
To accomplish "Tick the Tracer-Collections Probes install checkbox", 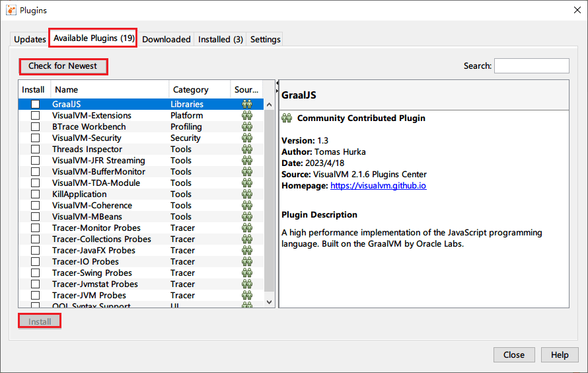I will pos(35,239).
